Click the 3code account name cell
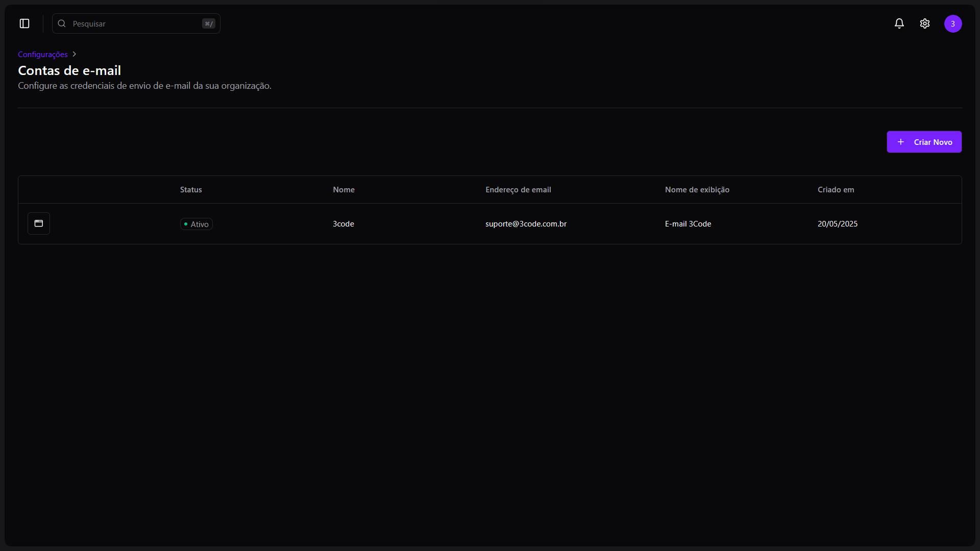The image size is (980, 551). pos(344,224)
